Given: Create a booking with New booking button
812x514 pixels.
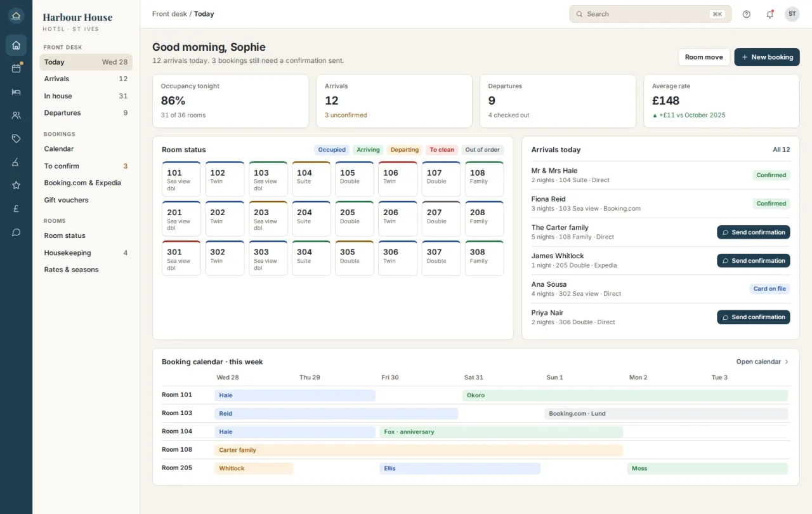Looking at the screenshot, I should click(767, 57).
